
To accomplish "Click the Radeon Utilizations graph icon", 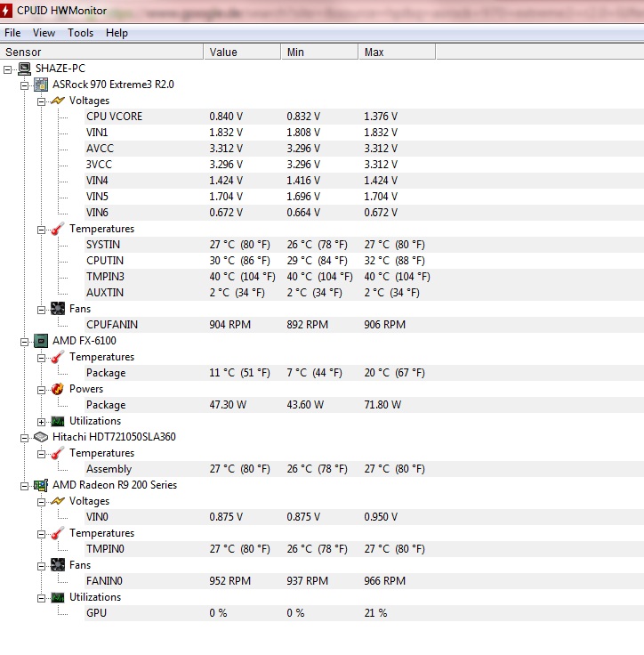I will 58,597.
